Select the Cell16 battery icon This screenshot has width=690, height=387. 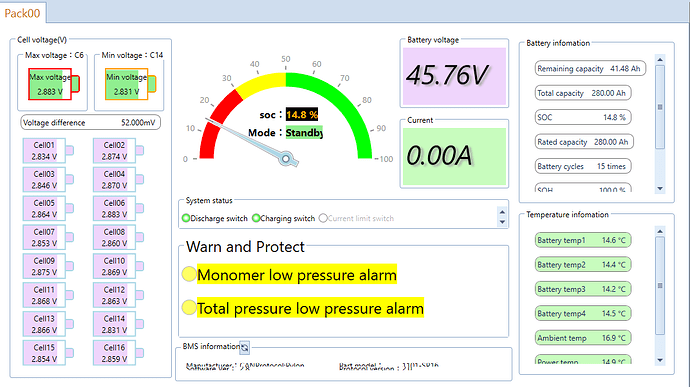click(x=118, y=353)
